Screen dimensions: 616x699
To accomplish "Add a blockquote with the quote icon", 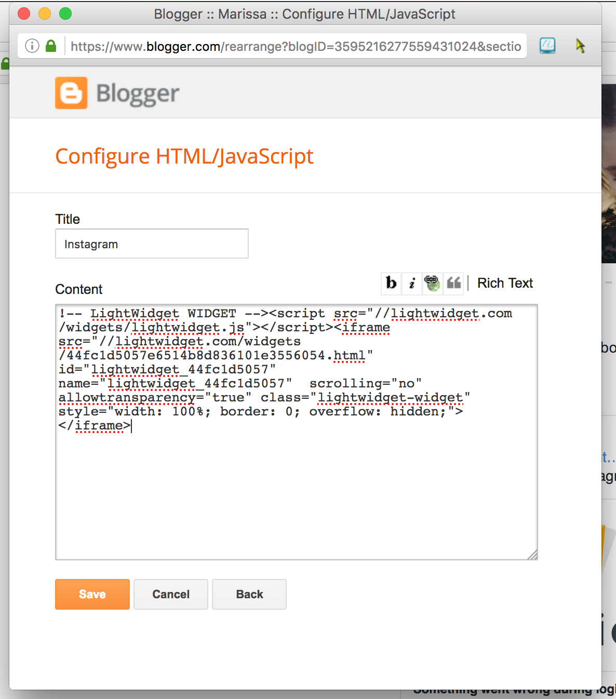I will click(x=453, y=283).
